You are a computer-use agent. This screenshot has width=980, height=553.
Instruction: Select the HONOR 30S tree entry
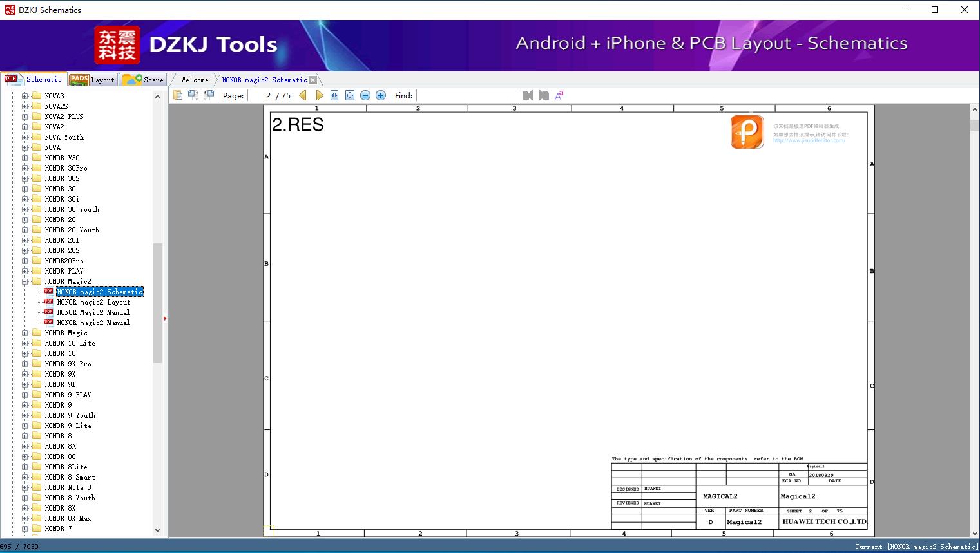pyautogui.click(x=62, y=178)
